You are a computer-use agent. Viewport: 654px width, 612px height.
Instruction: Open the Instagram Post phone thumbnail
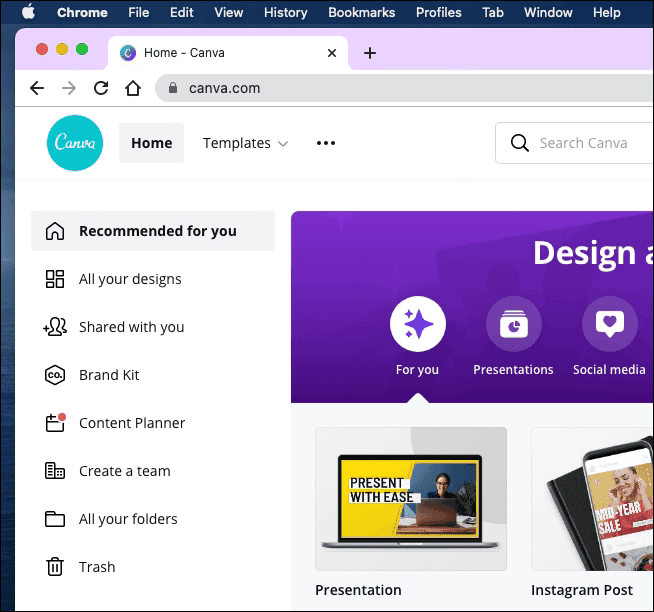593,499
